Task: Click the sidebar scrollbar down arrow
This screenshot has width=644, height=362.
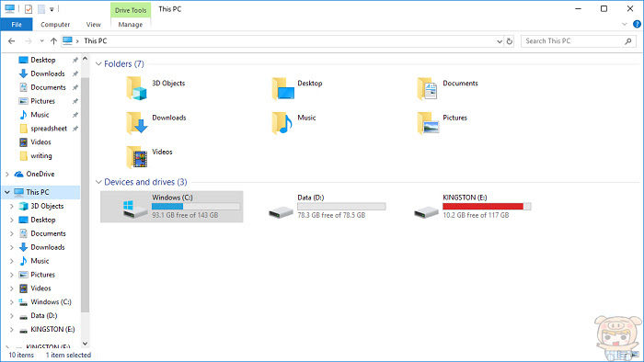Action: [85, 344]
